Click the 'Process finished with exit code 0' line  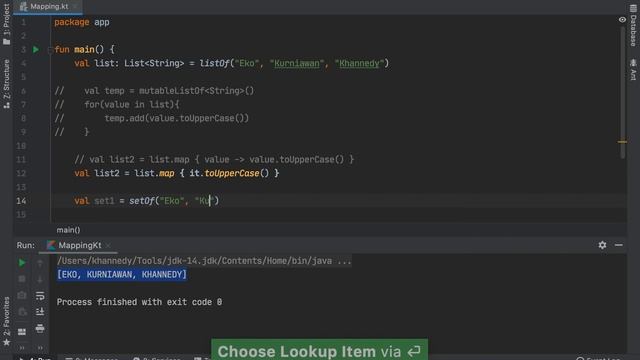pos(139,302)
